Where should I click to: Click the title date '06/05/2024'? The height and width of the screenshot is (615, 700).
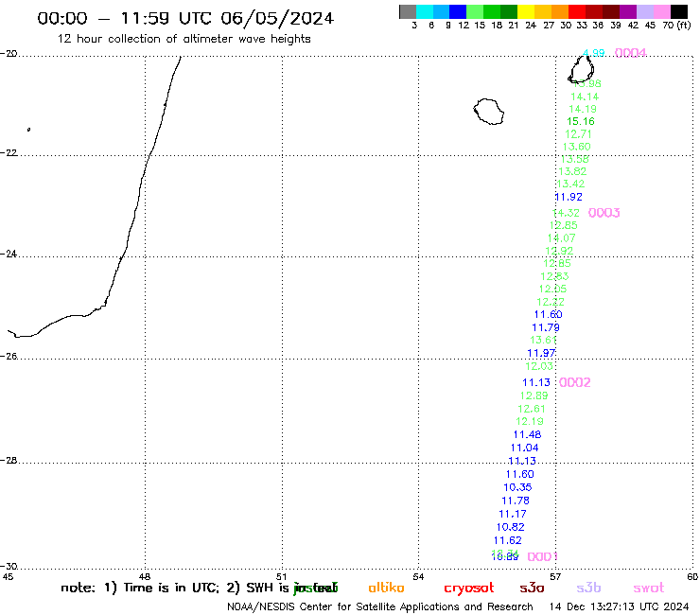pos(277,18)
